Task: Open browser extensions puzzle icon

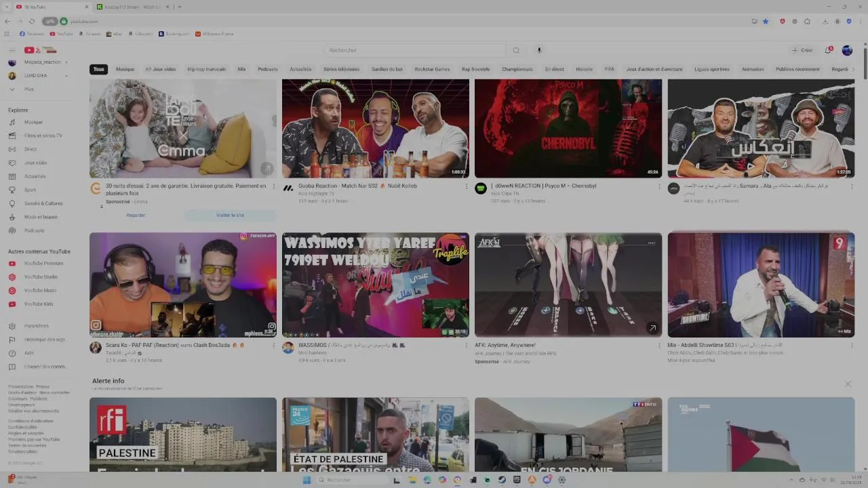Action: (x=807, y=21)
